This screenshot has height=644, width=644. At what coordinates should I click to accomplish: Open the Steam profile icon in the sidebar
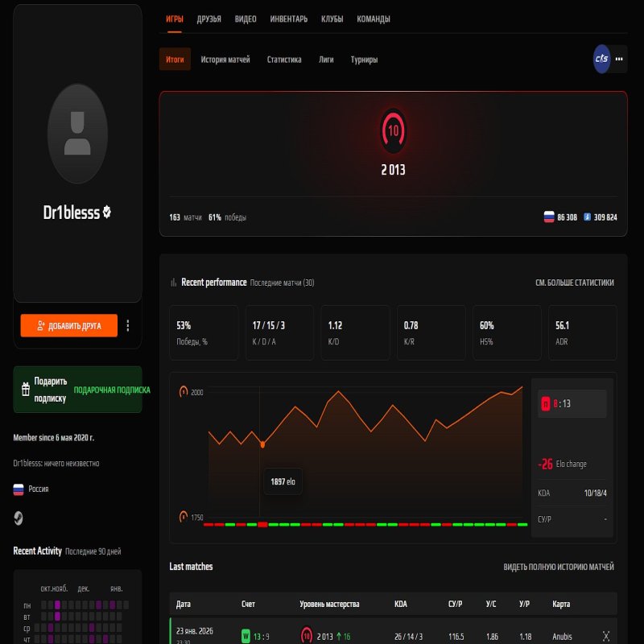(18, 517)
